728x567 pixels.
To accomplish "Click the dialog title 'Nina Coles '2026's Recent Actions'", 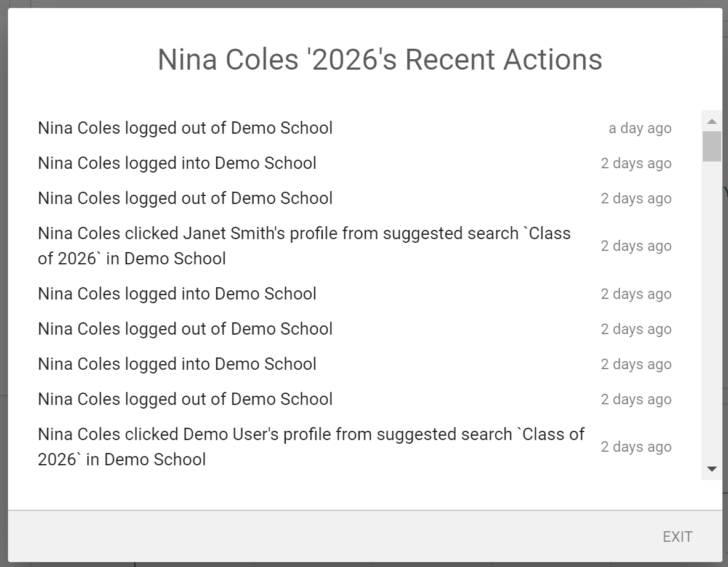I will click(x=379, y=60).
